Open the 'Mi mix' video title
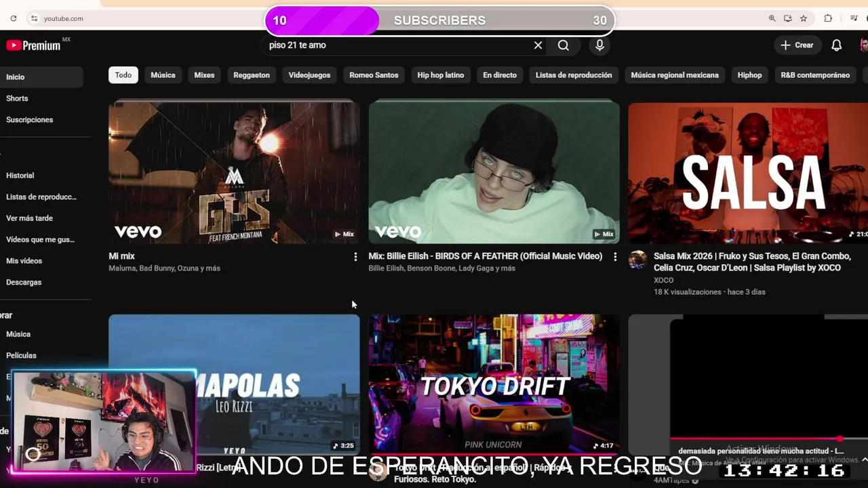The width and height of the screenshot is (868, 488). [x=122, y=256]
